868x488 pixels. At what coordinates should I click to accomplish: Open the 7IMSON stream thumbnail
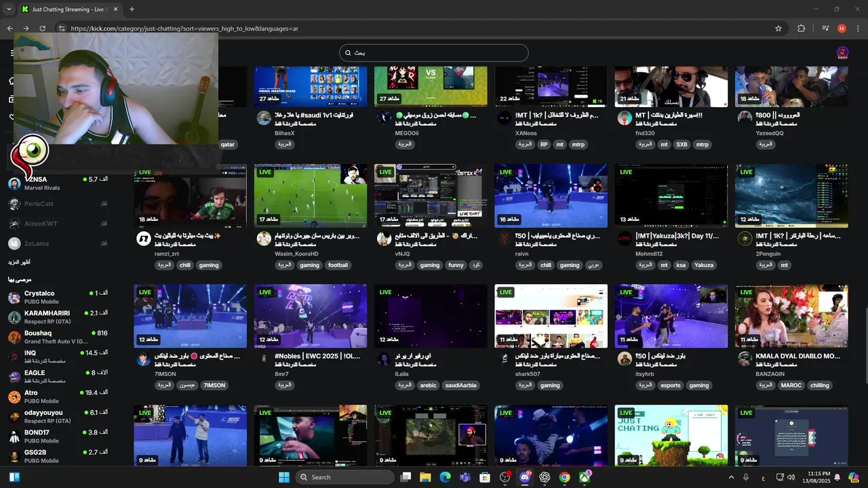[190, 317]
